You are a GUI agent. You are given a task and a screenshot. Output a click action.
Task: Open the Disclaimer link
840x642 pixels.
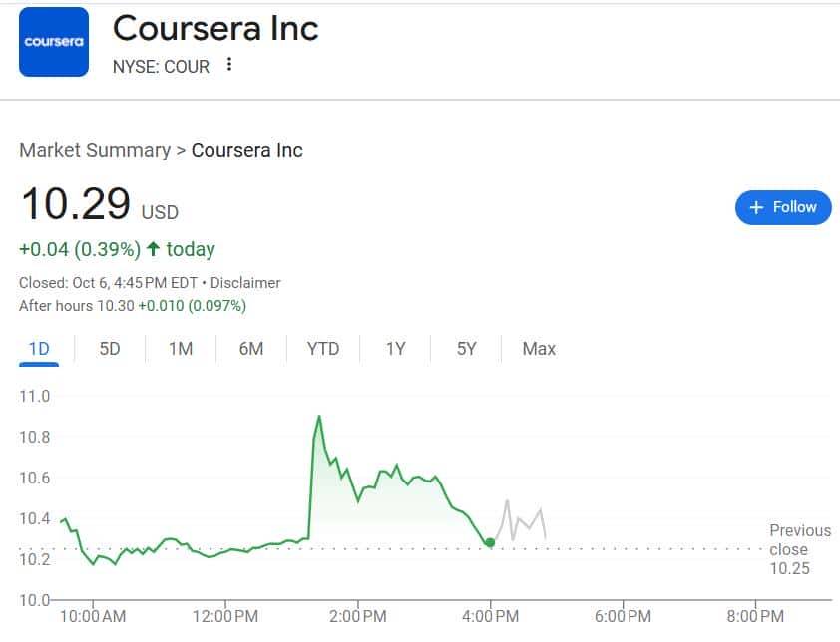click(245, 283)
